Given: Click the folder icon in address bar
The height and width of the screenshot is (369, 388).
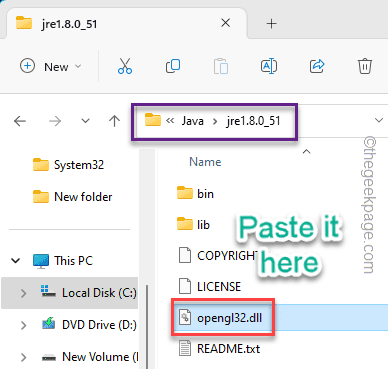Looking at the screenshot, I should click(x=153, y=120).
